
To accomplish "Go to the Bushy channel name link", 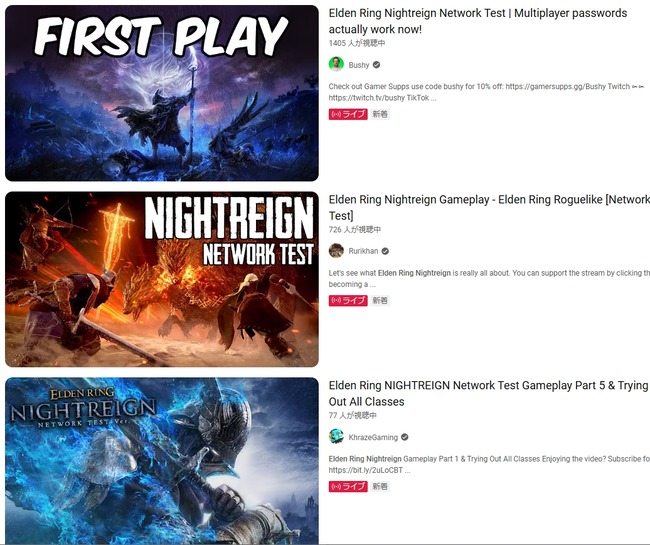I will point(359,65).
